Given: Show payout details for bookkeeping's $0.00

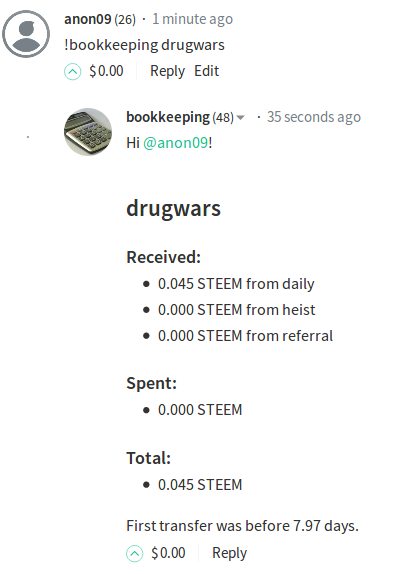Looking at the screenshot, I should [168, 553].
